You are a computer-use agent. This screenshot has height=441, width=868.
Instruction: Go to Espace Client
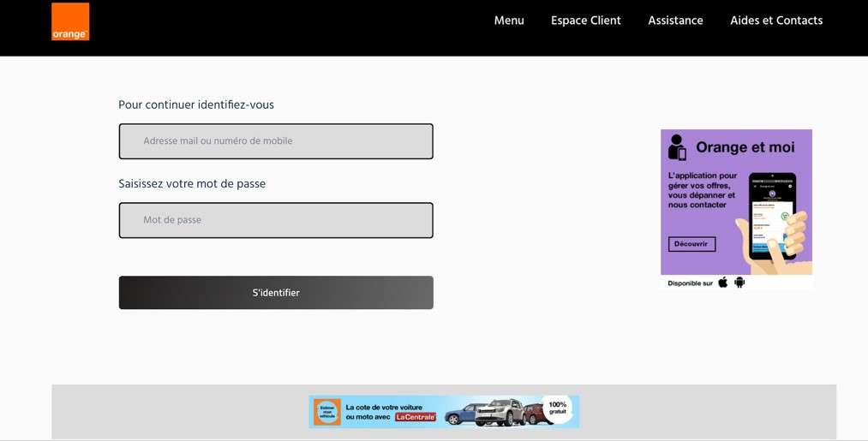click(586, 21)
